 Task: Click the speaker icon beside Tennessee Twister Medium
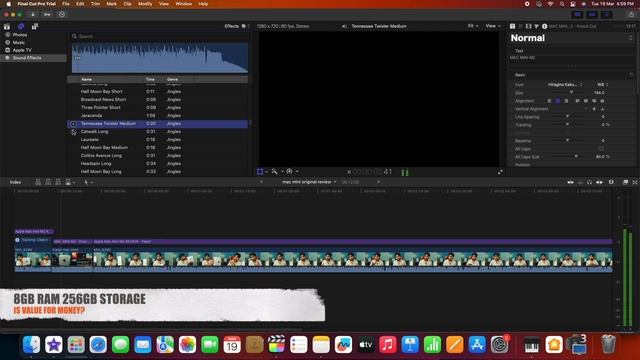(x=344, y=26)
